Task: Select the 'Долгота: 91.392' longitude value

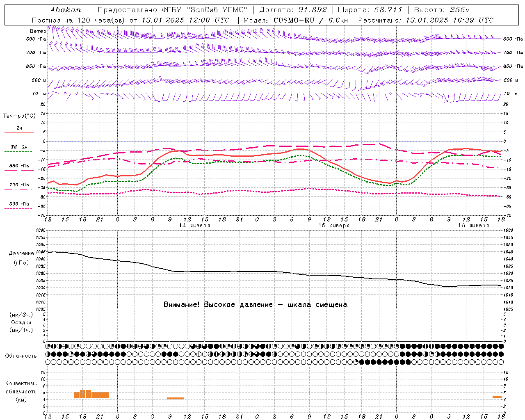Action: pos(293,10)
